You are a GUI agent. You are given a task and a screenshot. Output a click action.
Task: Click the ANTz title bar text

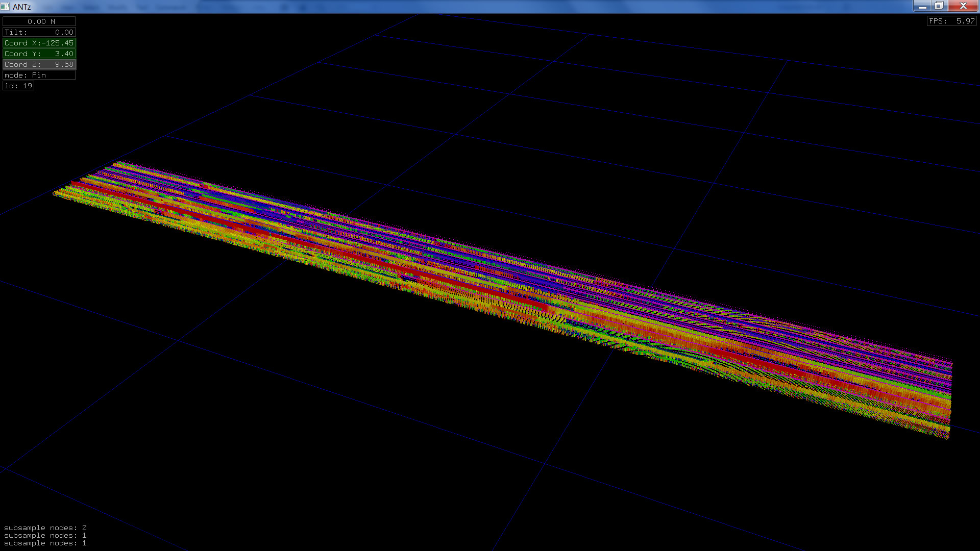coord(22,7)
